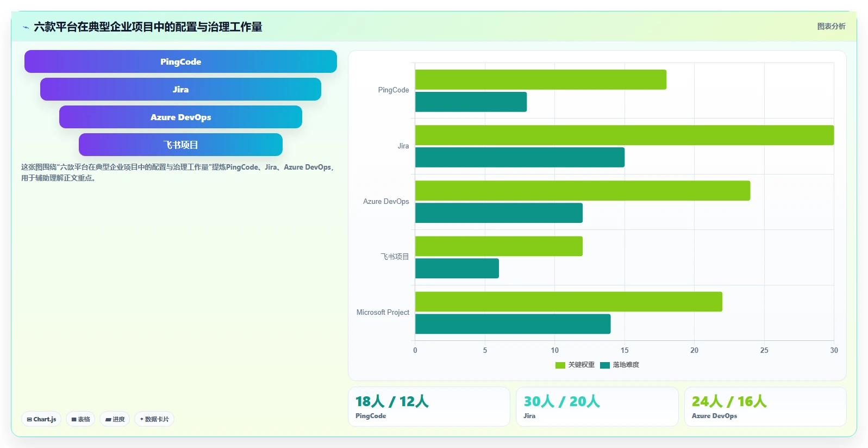Screen dimensions: 868x448
Task: Click the PingCode label on the chart's vertical axis
Action: (394, 90)
